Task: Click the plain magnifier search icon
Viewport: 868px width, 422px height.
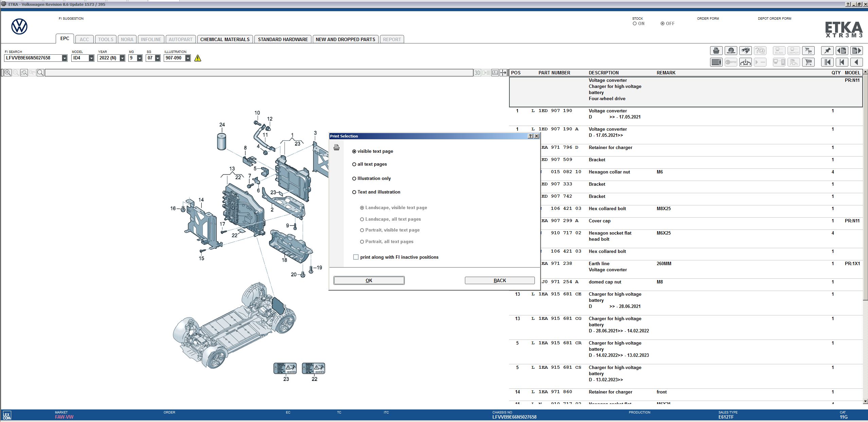Action: [40, 73]
